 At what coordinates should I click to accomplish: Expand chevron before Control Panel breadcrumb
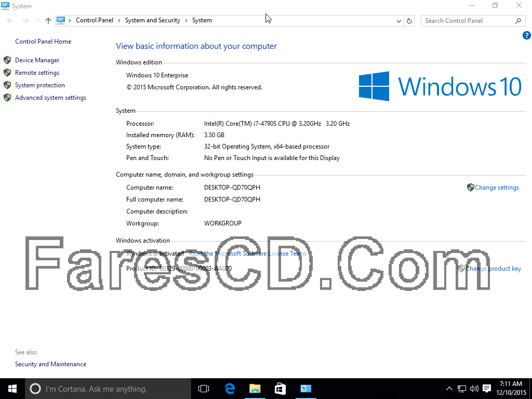tap(70, 20)
